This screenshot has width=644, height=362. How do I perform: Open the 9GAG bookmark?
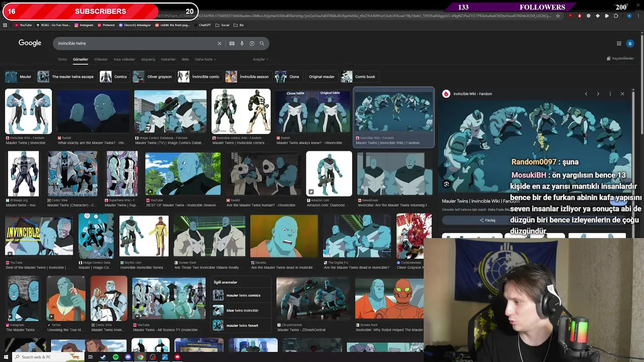tap(53, 25)
